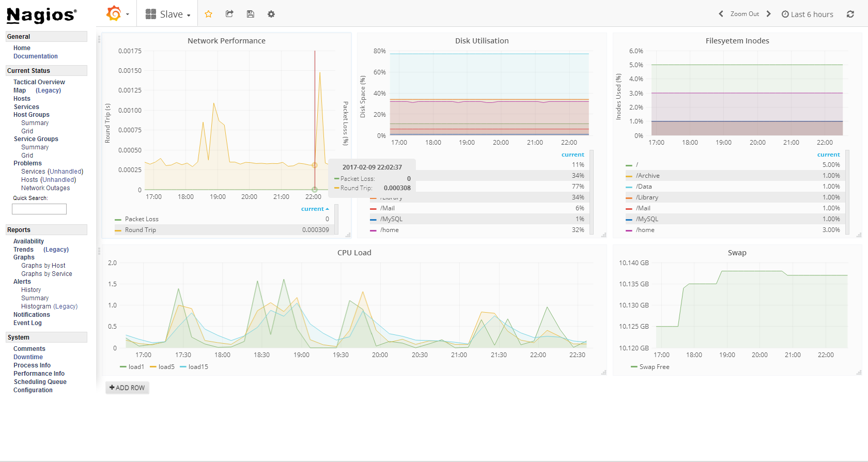This screenshot has height=462, width=868.
Task: Open Alerts History
Action: [x=31, y=290]
